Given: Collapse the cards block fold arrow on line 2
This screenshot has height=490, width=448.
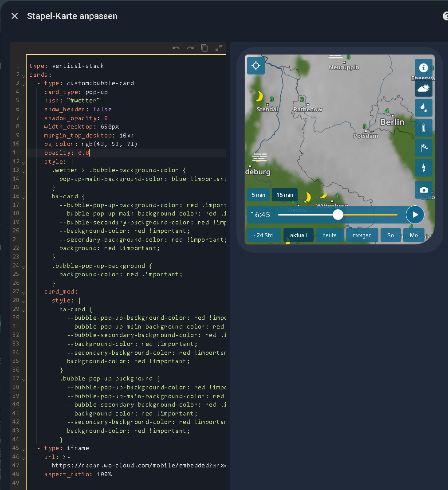Looking at the screenshot, I should click(23, 75).
